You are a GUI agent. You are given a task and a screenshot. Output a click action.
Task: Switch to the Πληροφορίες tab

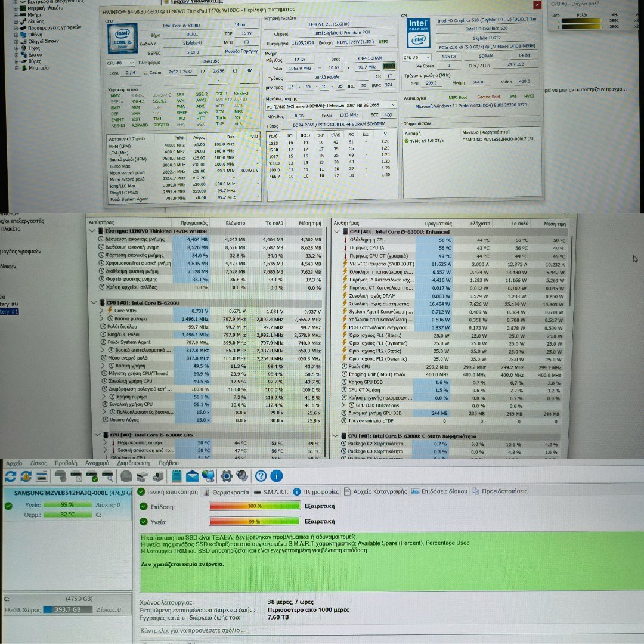coord(316,491)
